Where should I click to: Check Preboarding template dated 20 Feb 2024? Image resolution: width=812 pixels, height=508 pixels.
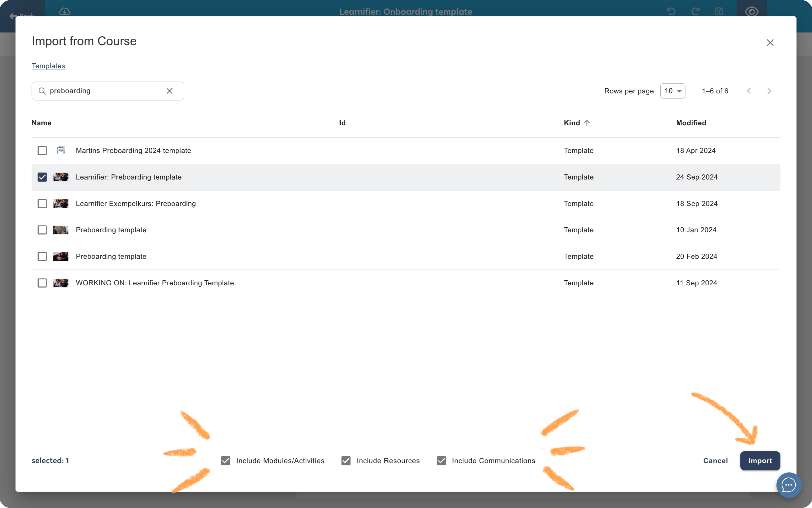(42, 256)
